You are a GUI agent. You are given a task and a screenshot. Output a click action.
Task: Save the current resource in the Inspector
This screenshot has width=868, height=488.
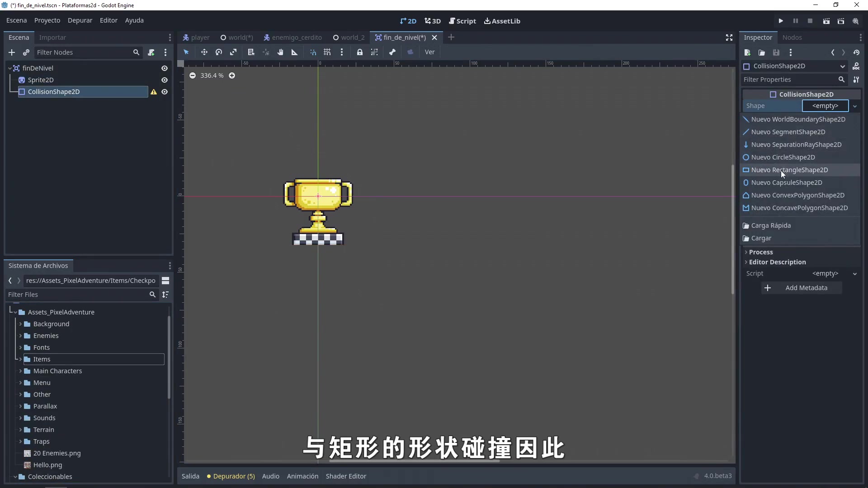click(x=776, y=52)
